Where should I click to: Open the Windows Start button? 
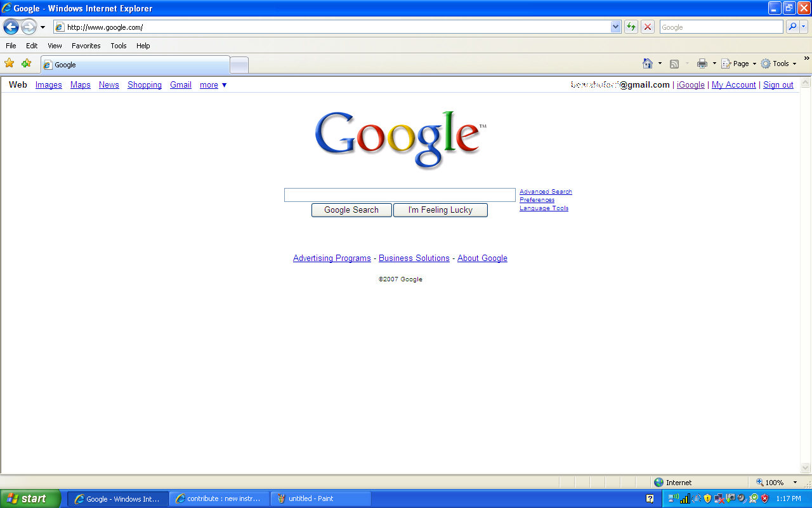click(30, 498)
